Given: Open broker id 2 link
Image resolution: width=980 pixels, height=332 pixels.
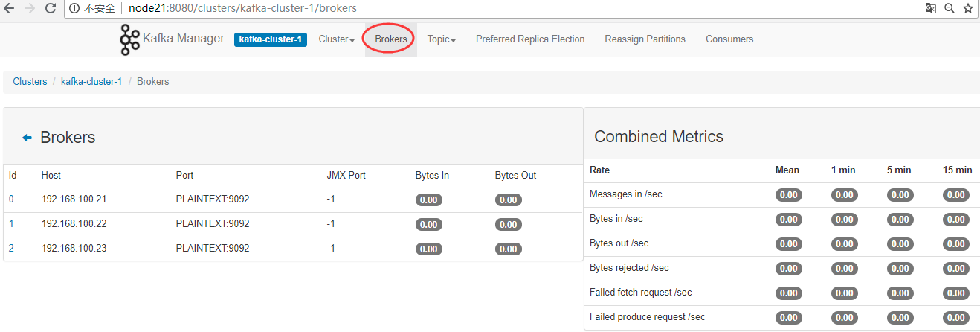Looking at the screenshot, I should [11, 249].
